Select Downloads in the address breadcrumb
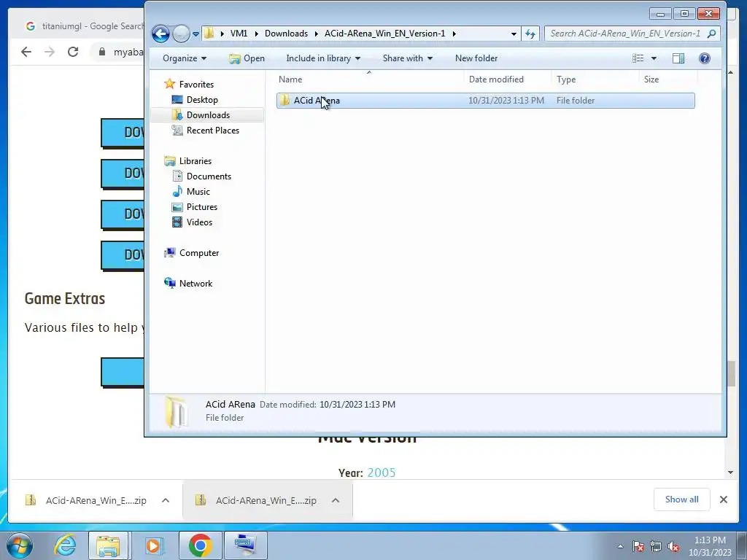Screen dimensions: 747x560 (x=286, y=34)
